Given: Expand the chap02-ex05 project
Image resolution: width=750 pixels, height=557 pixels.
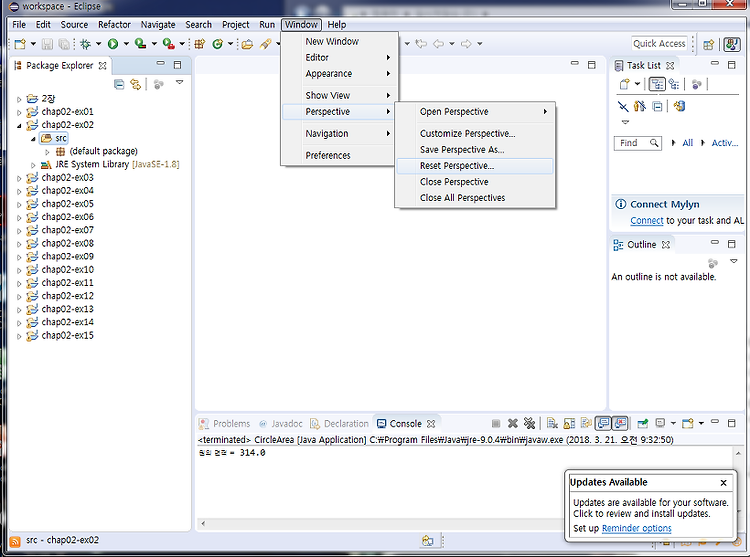Looking at the screenshot, I should (19, 205).
